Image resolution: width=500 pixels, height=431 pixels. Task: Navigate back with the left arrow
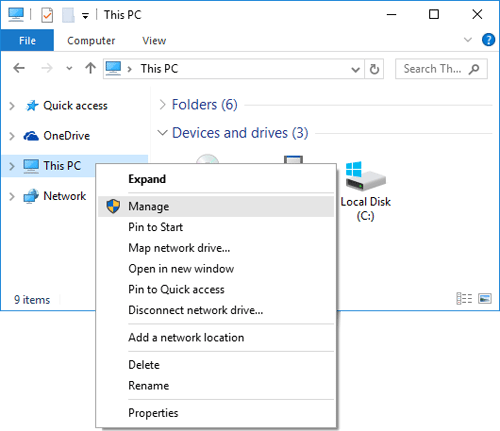(x=19, y=68)
